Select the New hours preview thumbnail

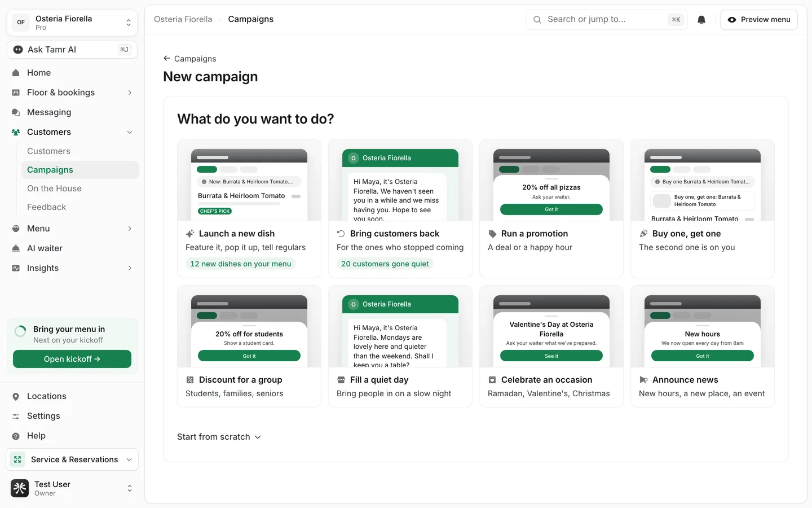[x=703, y=327]
